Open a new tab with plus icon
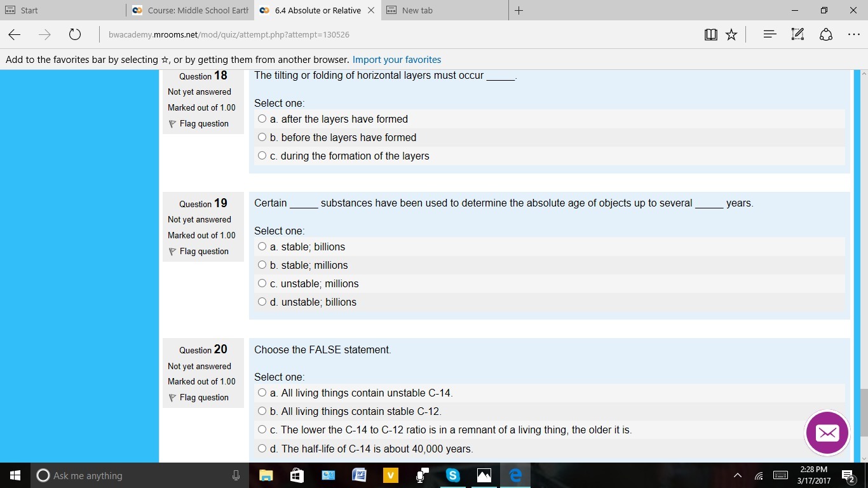Image resolution: width=868 pixels, height=488 pixels. click(x=519, y=10)
